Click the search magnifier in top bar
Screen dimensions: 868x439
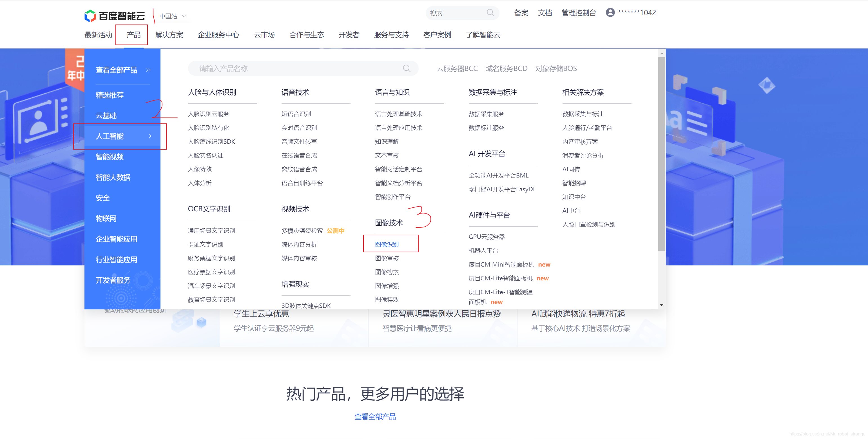(491, 13)
